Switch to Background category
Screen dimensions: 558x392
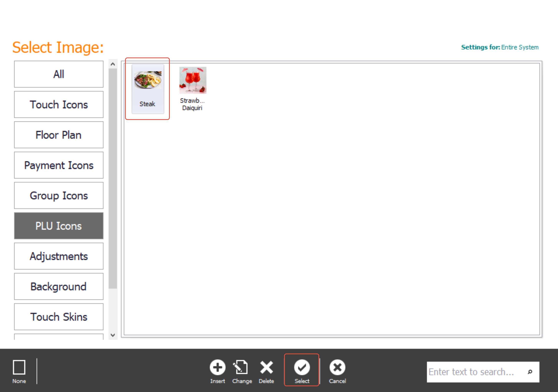pyautogui.click(x=59, y=286)
